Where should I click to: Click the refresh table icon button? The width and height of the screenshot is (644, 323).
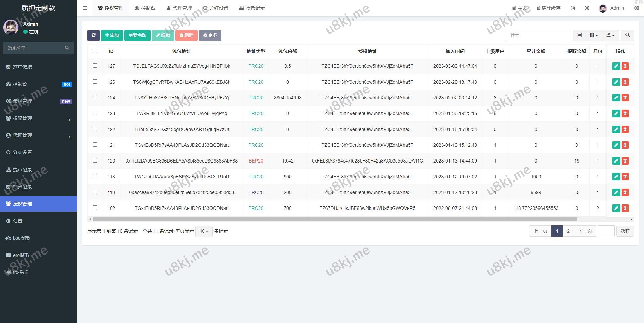(93, 35)
